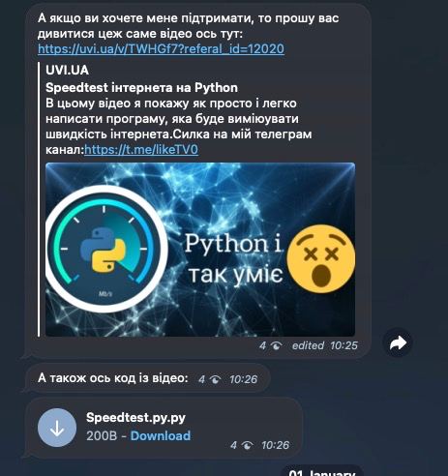Click the forward share arrow icon
Viewport: 448px width, 476px height.
point(398,343)
